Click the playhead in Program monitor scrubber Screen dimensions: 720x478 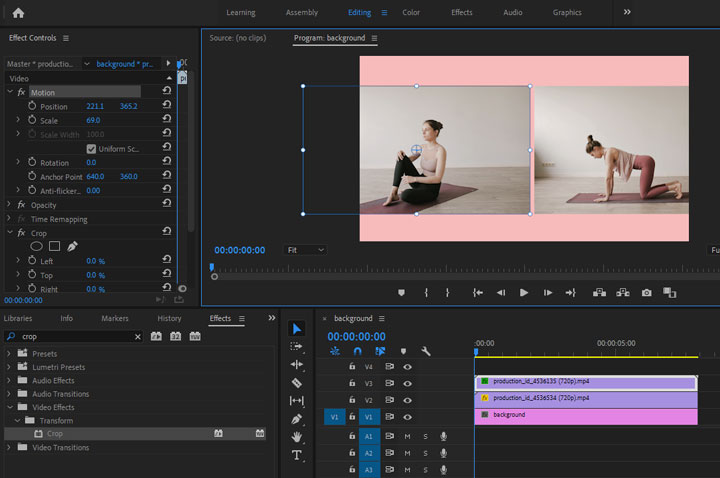(212, 268)
